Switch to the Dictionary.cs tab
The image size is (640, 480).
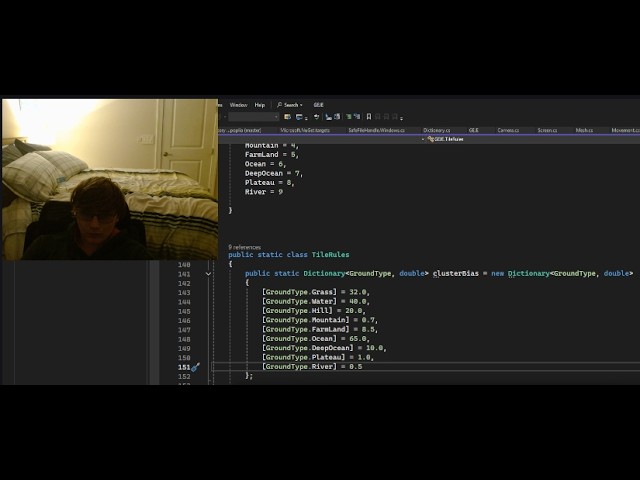point(436,130)
